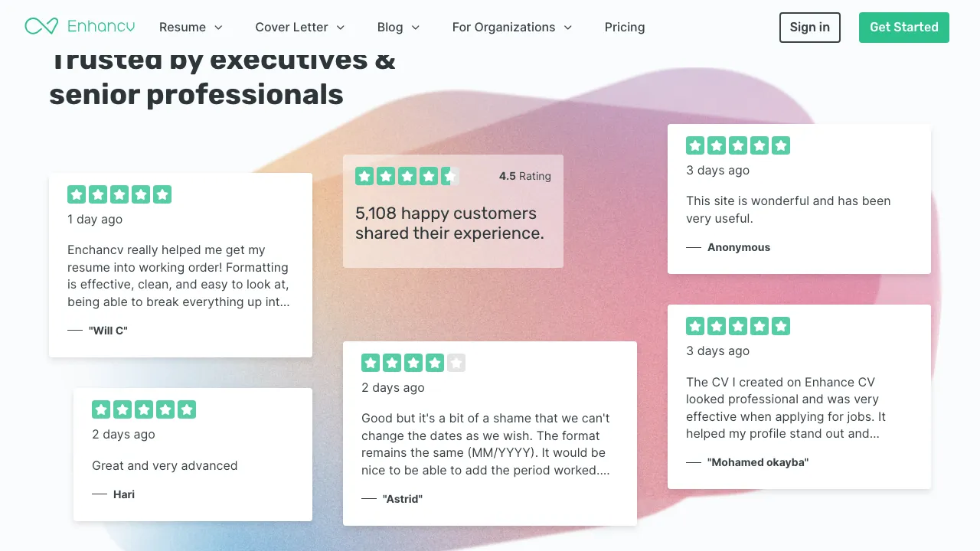
Task: Open the Cover Letter dropdown
Action: 299,28
